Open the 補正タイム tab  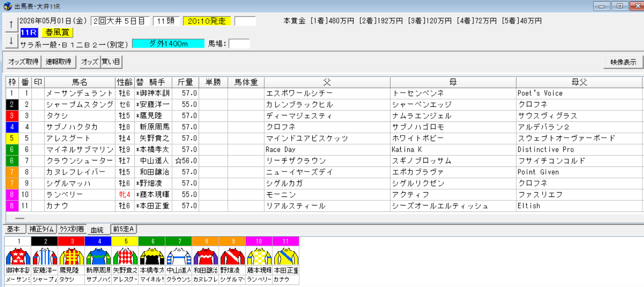[42, 229]
